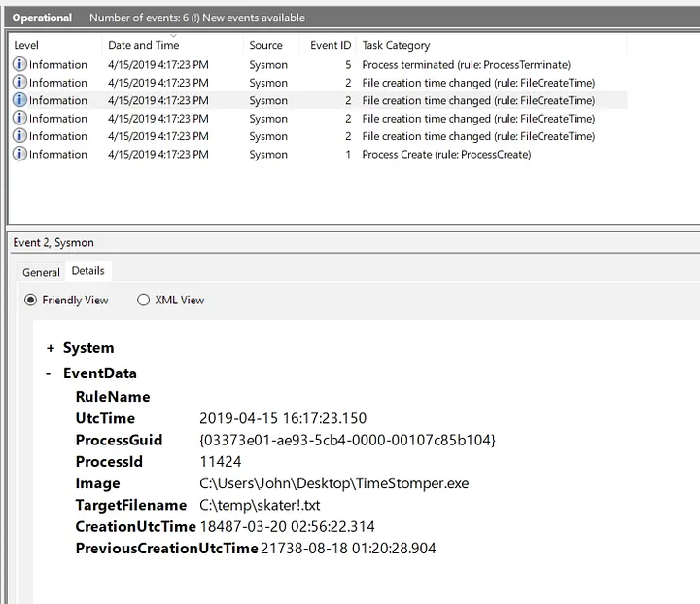Sort by Level column header
The width and height of the screenshot is (700, 604).
coord(26,45)
